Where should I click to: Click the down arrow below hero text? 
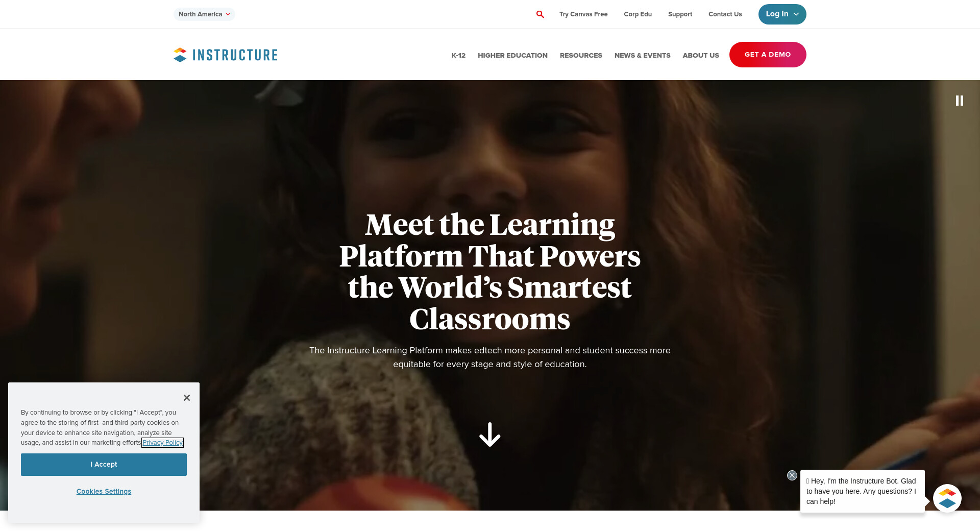pyautogui.click(x=490, y=435)
